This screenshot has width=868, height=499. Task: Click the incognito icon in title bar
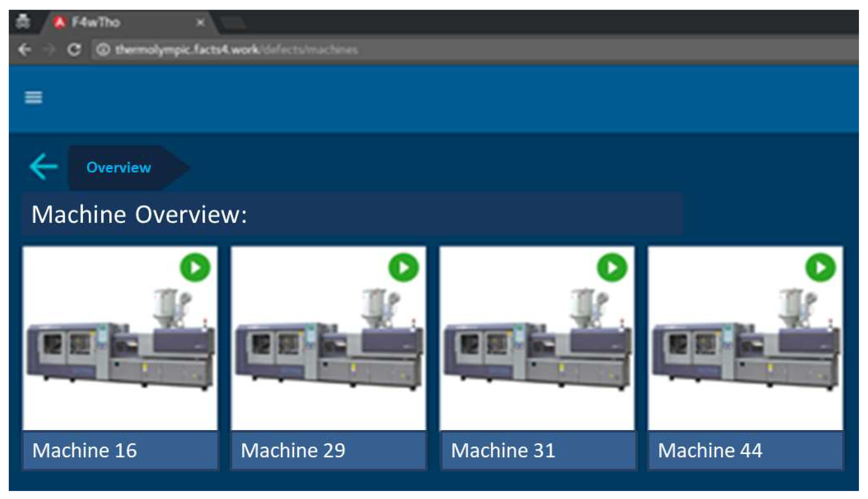[23, 21]
